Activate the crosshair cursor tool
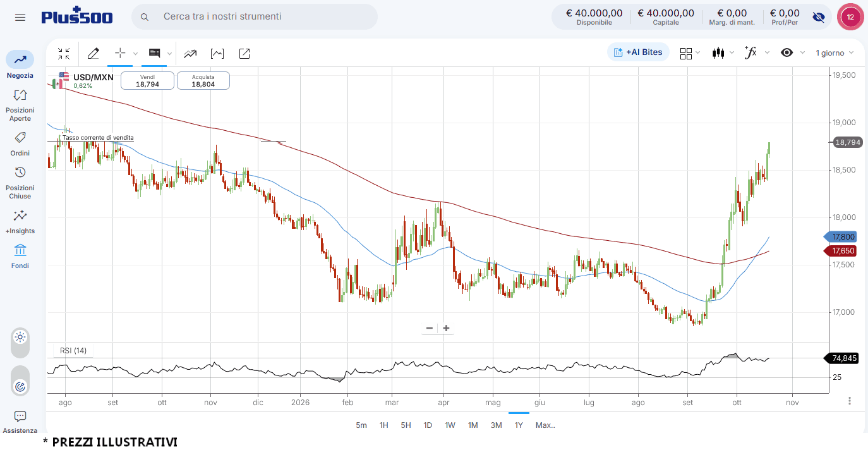The width and height of the screenshot is (868, 450). tap(120, 53)
